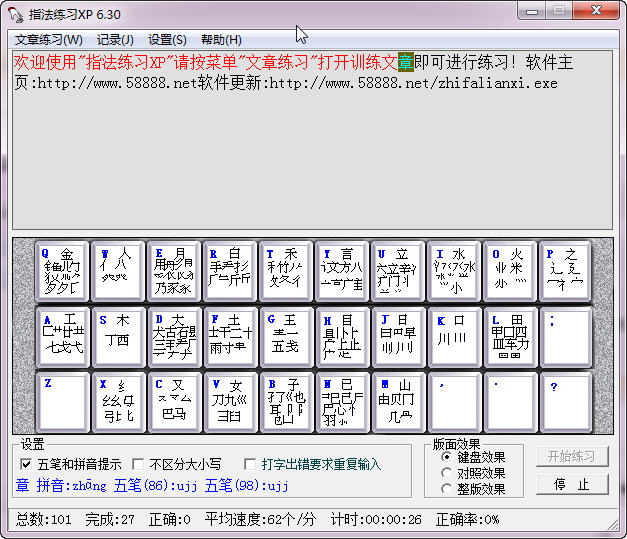
Task: Click the P key showing 之 radical
Action: [565, 271]
